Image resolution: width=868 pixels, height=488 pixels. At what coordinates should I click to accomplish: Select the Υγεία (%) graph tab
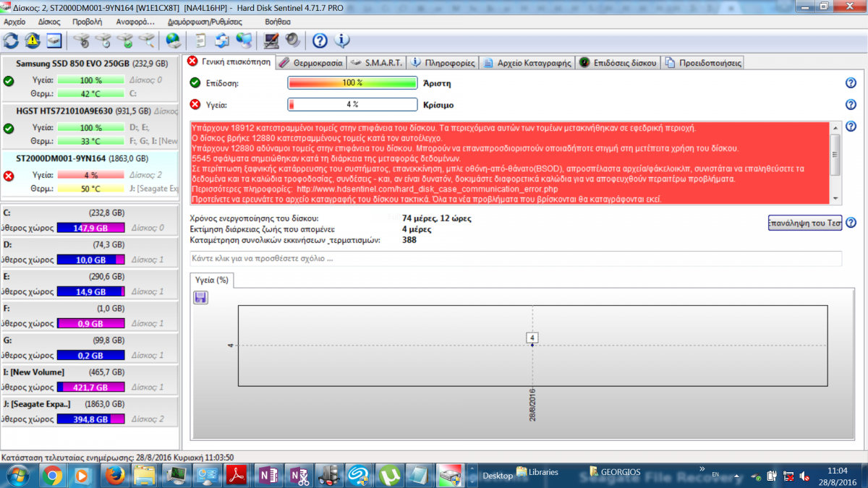tap(212, 280)
